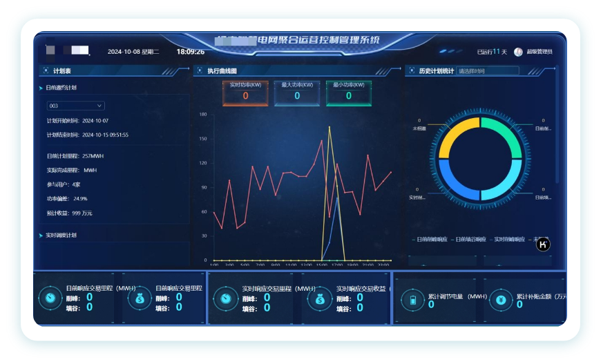Image resolution: width=601 pixels, height=364 pixels.
Task: Click money bag icon of 实时响应交易收益
Action: [320, 299]
